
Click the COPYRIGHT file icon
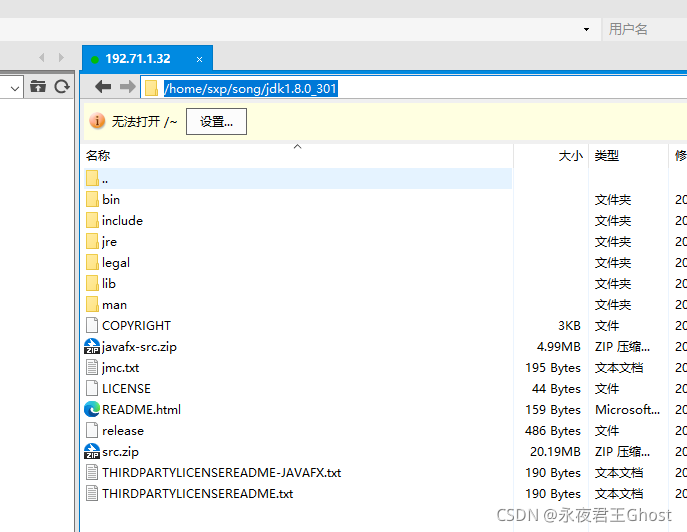tap(92, 325)
